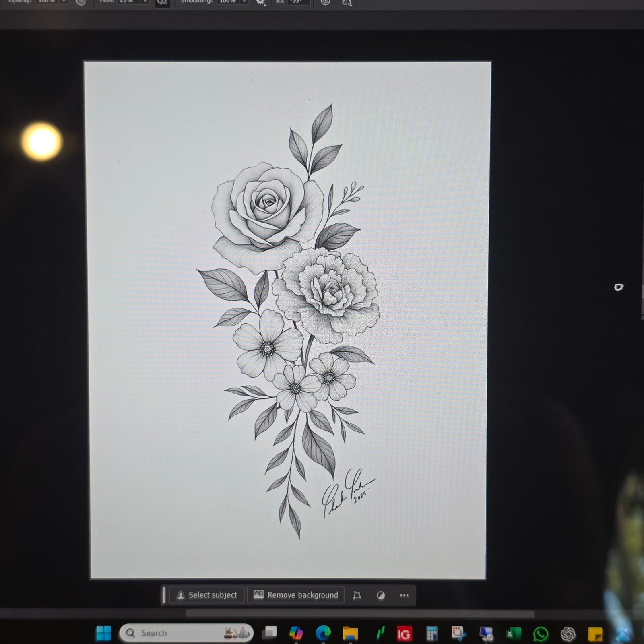Open the three-dots more options menu

[x=404, y=595]
